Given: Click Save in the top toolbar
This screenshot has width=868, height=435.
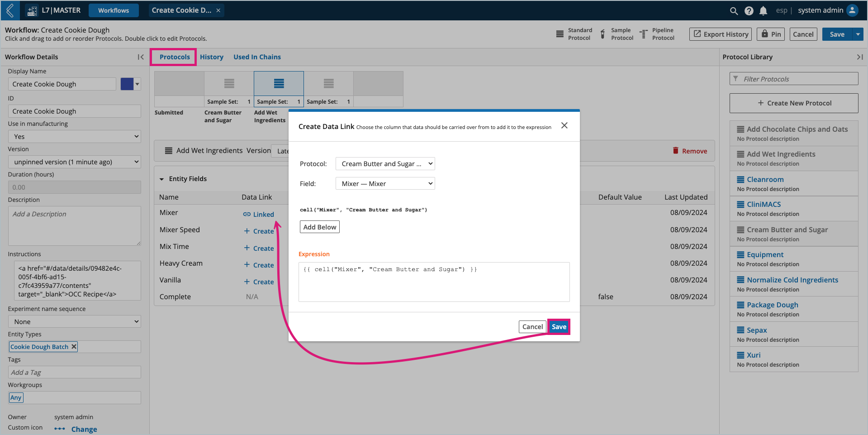Looking at the screenshot, I should (x=837, y=34).
